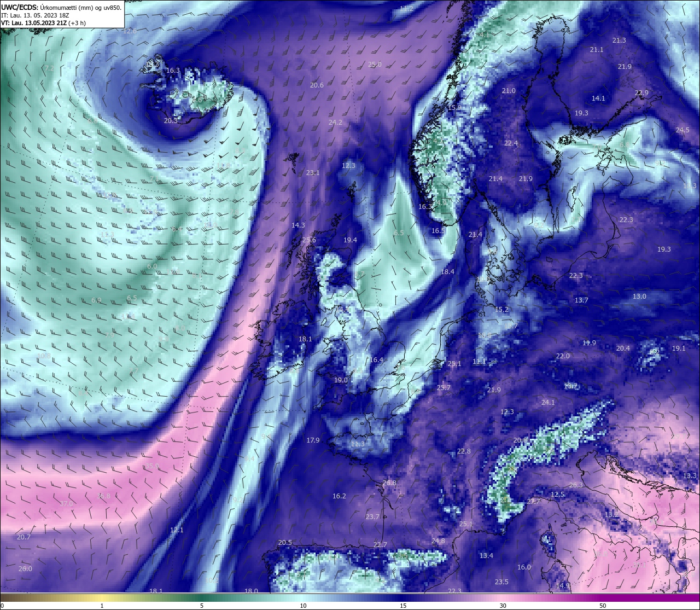Click the map value 26.0
700x610 pixels.
[25, 569]
